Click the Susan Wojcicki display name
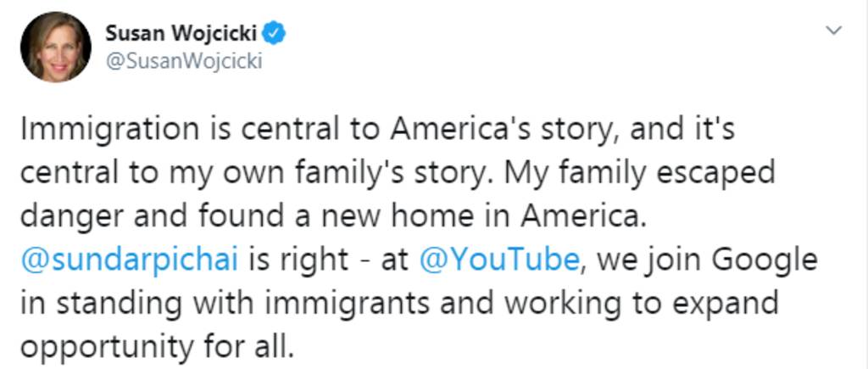The height and width of the screenshot is (369, 868). pyautogui.click(x=181, y=35)
